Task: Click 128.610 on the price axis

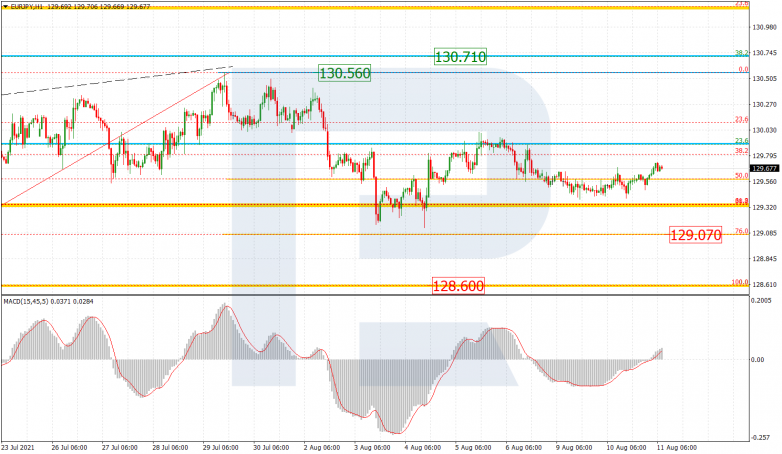Action: click(x=764, y=284)
